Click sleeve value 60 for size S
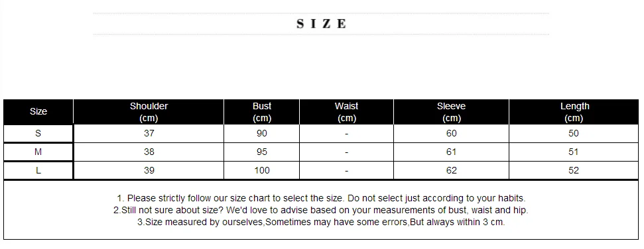Image resolution: width=644 pixels, height=249 pixels. click(452, 133)
